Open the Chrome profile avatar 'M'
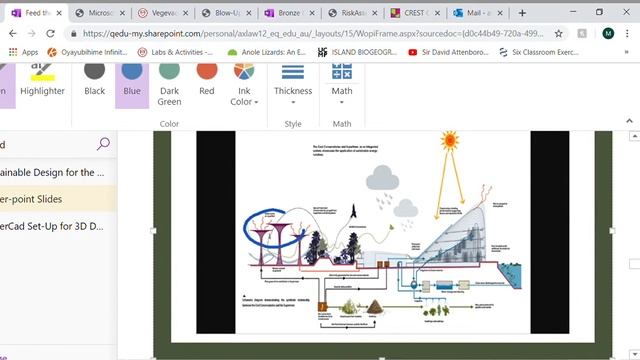Screen dimensions: 640x360 click(608, 33)
